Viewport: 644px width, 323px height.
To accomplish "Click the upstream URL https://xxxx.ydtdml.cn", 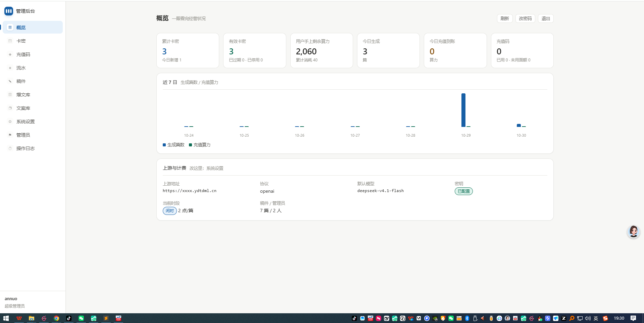I will (x=190, y=191).
